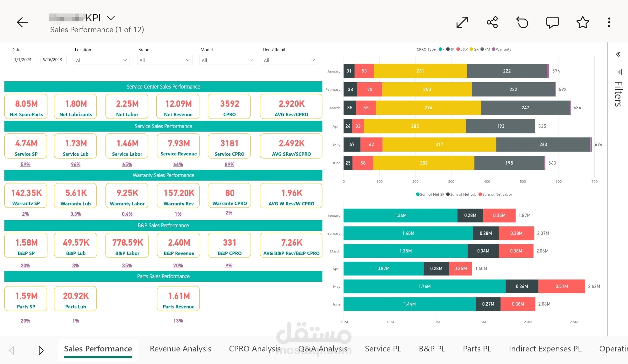This screenshot has width=628, height=364.
Task: Click the Parts Revenue 1.61M card
Action: coord(178,299)
